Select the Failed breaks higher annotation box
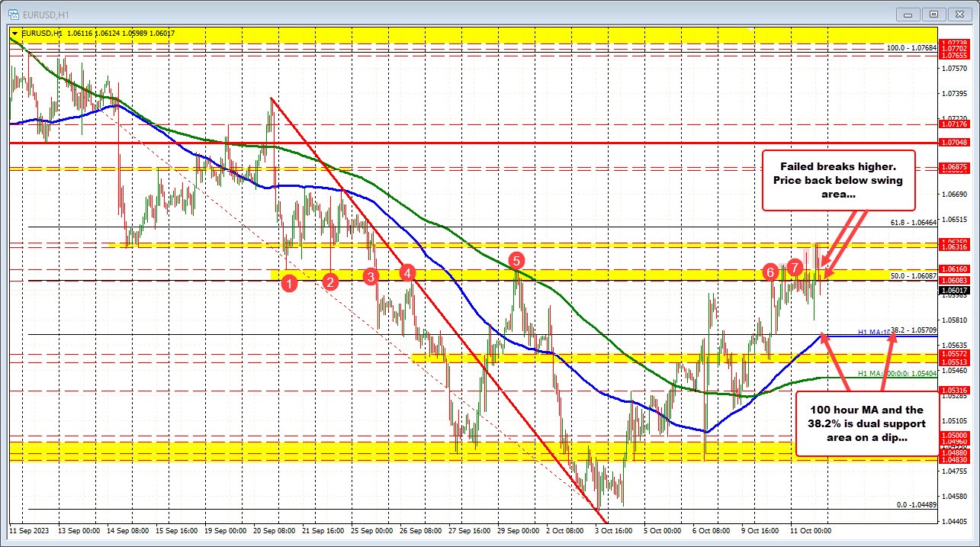This screenshot has width=980, height=547. point(838,181)
